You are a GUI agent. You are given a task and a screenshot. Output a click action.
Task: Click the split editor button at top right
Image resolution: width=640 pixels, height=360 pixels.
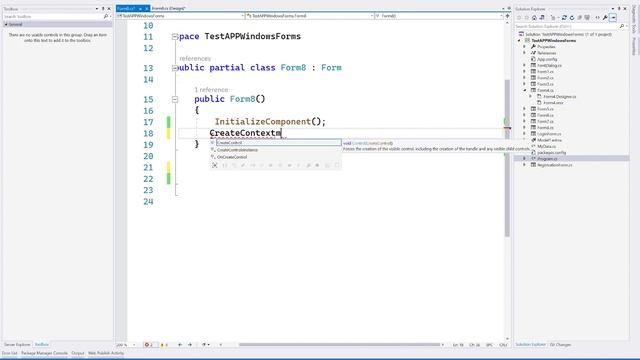(507, 16)
